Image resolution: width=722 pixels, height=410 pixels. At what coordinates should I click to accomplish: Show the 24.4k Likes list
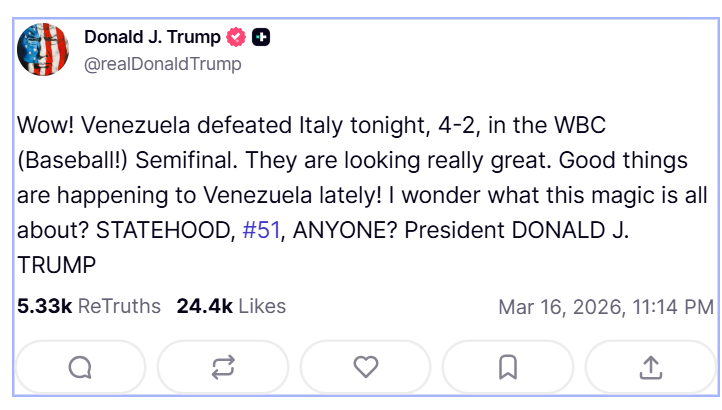(231, 306)
